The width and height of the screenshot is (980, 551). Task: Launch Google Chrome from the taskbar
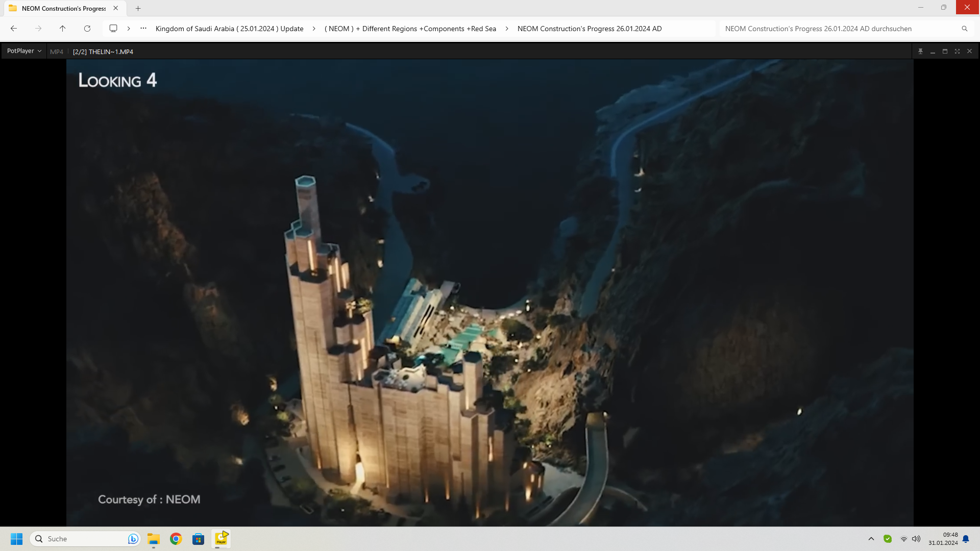click(176, 539)
